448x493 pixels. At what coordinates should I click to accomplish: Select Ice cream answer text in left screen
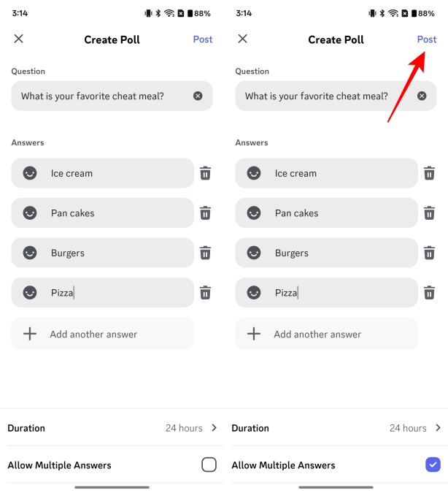[x=72, y=174]
